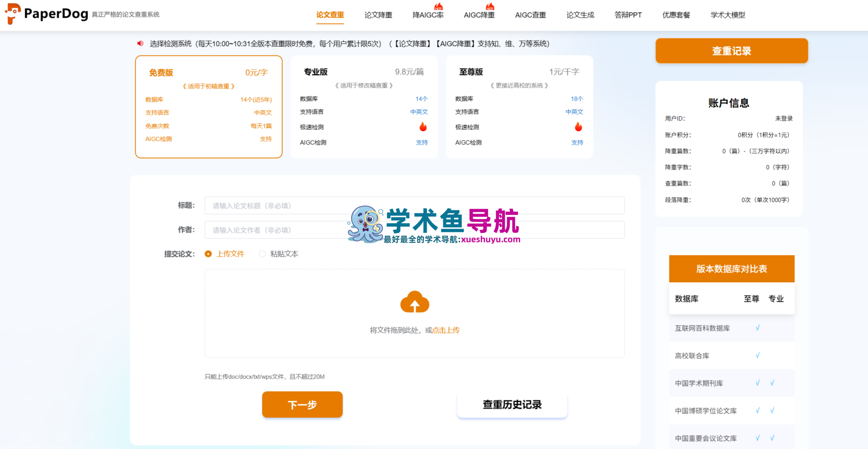Screen dimensions: 868x449
Task: Open the 优惠套餐 tab
Action: point(676,15)
